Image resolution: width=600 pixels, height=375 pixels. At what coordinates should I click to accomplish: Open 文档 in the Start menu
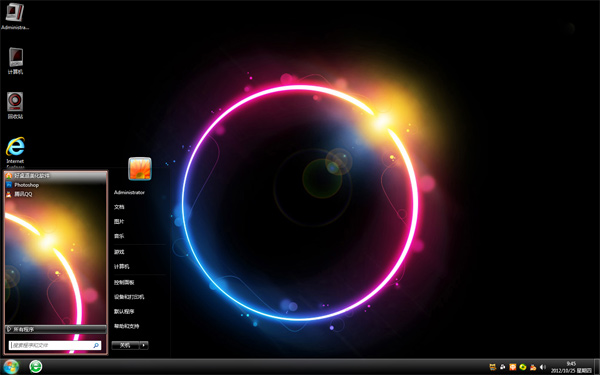coord(119,207)
